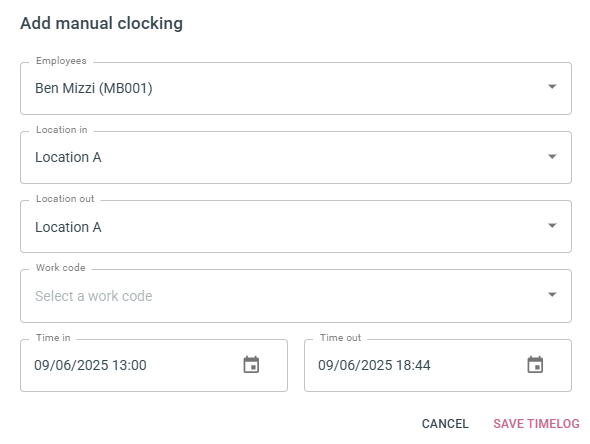Screen dimensions: 590x444
Task: Click the CANCEL button
Action: point(445,424)
